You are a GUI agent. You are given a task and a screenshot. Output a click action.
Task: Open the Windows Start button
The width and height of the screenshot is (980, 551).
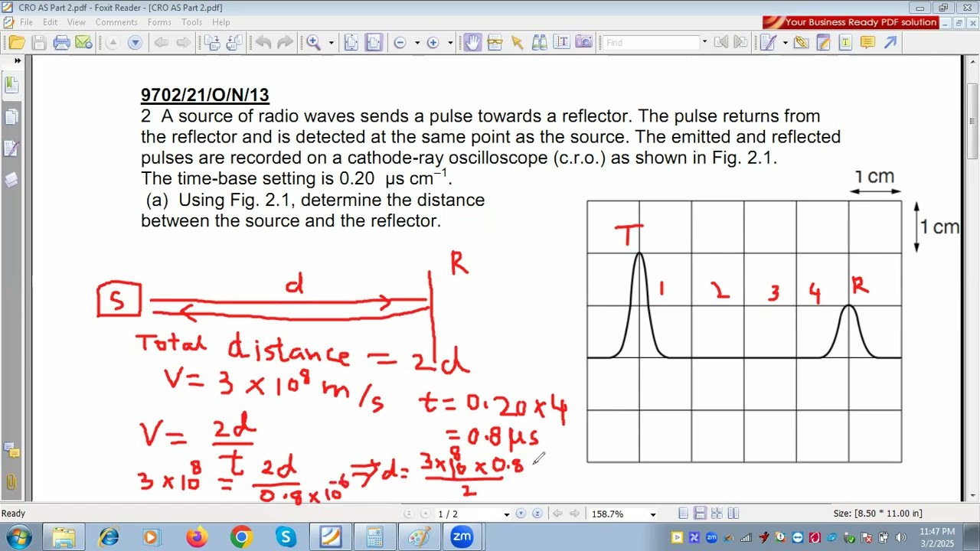19,537
